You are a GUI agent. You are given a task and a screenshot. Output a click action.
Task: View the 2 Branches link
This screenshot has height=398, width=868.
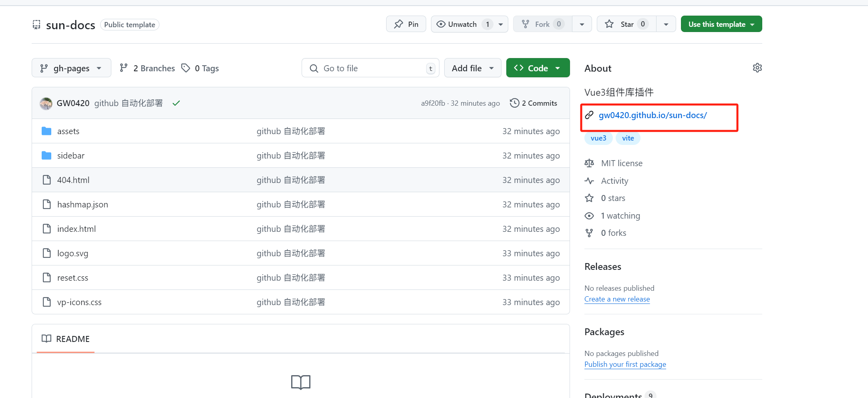(147, 68)
